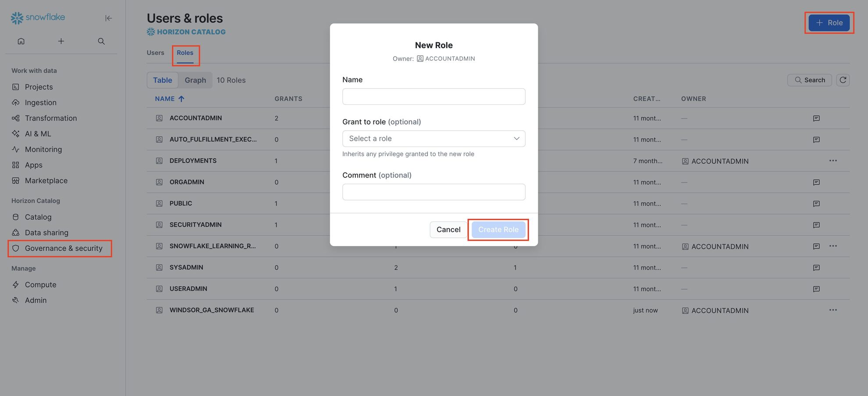The width and height of the screenshot is (868, 396).
Task: Select the SYSADMIN role name
Action: click(x=186, y=267)
